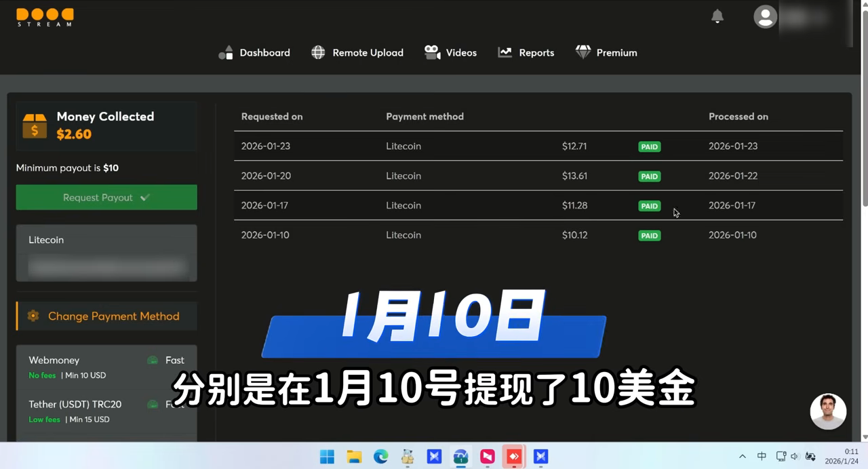The height and width of the screenshot is (469, 868).
Task: Click the $10.12 payout amount
Action: 574,235
